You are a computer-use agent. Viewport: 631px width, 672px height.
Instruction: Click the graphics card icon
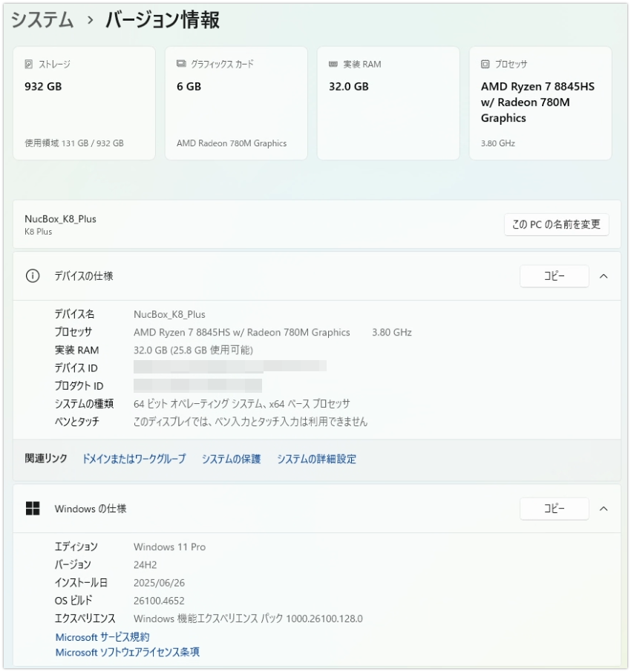181,64
